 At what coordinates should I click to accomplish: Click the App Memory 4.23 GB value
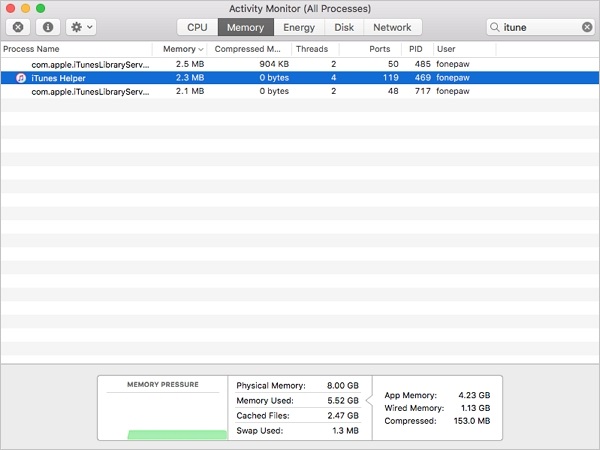[474, 395]
